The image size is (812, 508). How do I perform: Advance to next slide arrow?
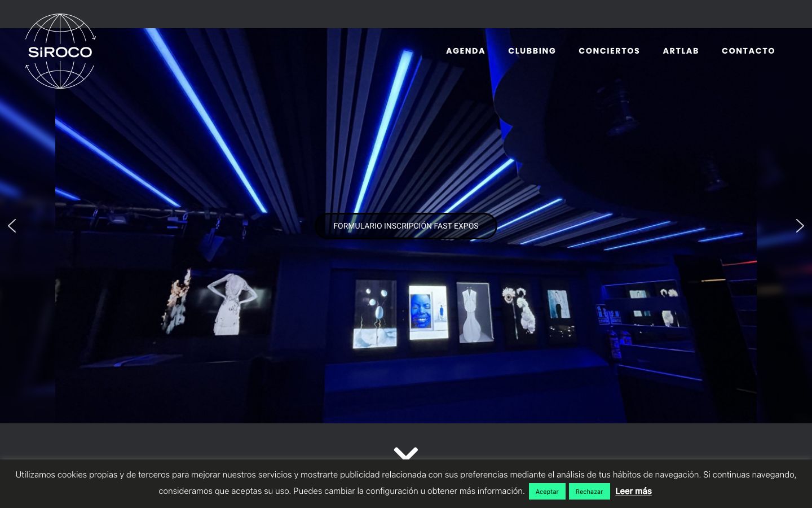[x=800, y=226]
